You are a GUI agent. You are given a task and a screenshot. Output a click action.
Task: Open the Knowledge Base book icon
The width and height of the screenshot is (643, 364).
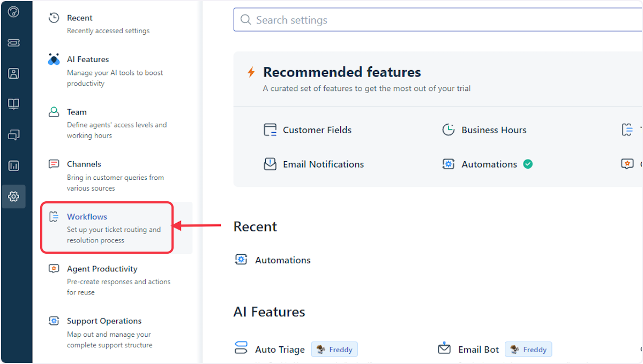tap(14, 103)
